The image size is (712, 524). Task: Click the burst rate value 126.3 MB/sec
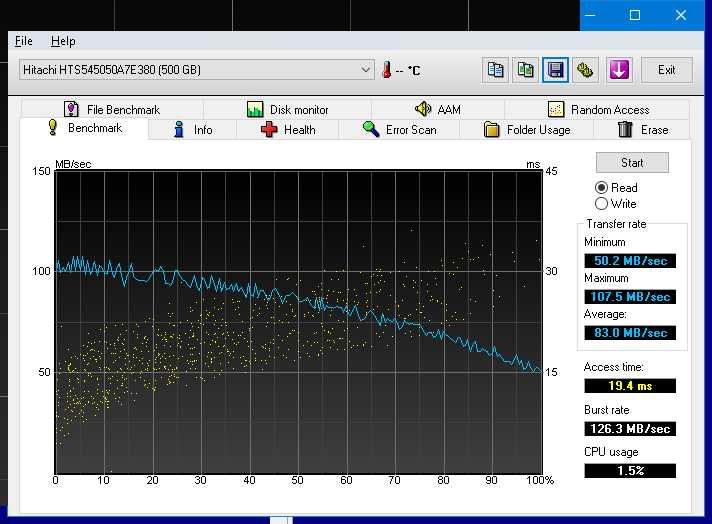tap(630, 429)
